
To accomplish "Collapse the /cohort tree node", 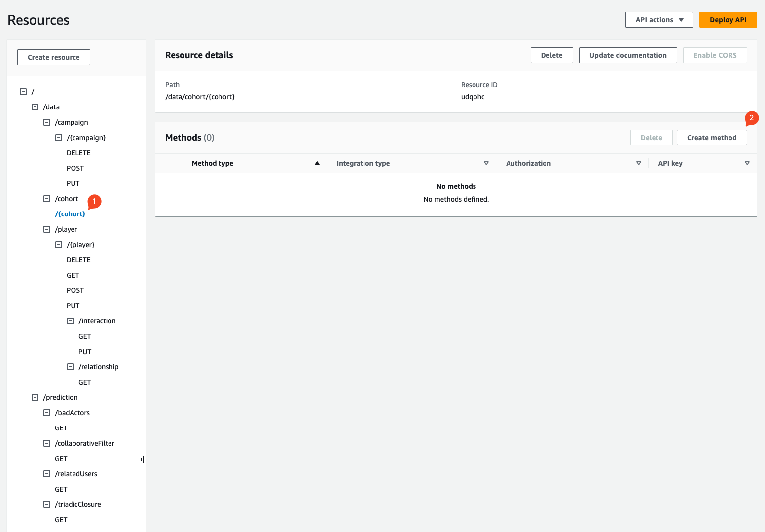I will click(47, 199).
